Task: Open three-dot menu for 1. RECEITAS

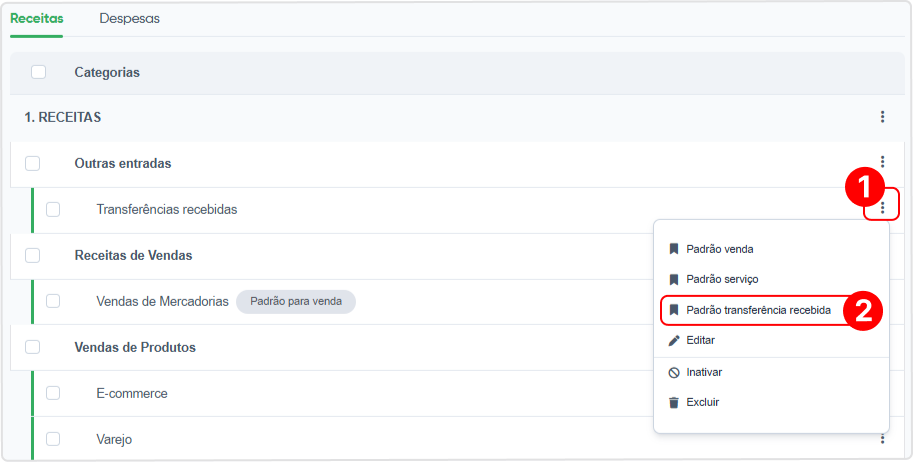Action: (883, 117)
